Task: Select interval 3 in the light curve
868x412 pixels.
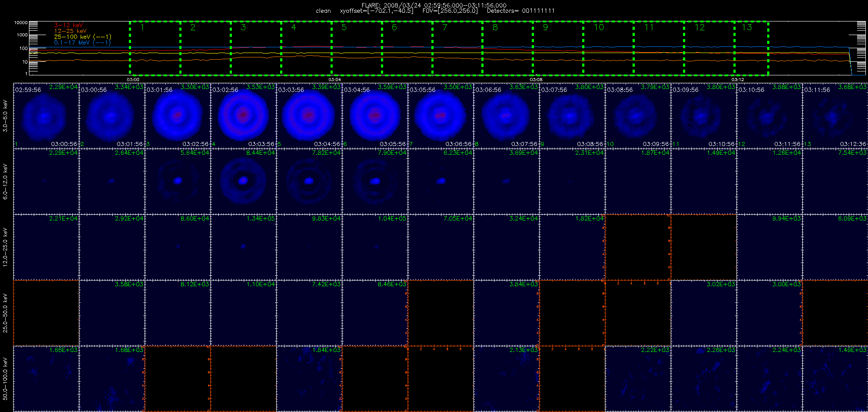Action: coord(256,48)
